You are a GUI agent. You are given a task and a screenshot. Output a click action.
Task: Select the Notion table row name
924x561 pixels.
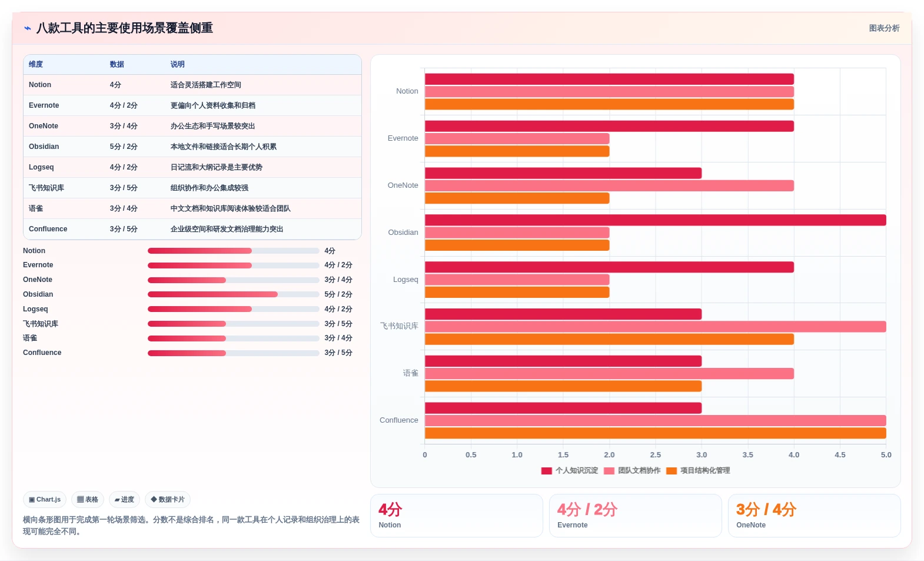tap(40, 85)
